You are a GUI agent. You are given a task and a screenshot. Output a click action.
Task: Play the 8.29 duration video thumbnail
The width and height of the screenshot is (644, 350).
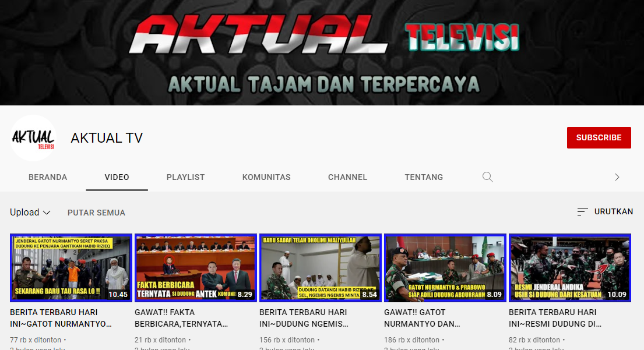pos(195,268)
